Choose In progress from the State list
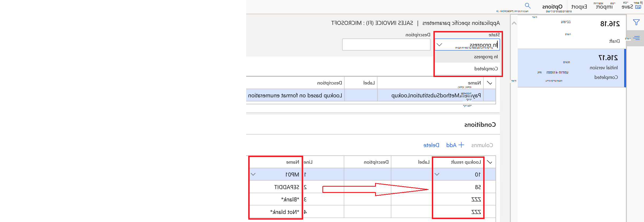 click(x=467, y=57)
